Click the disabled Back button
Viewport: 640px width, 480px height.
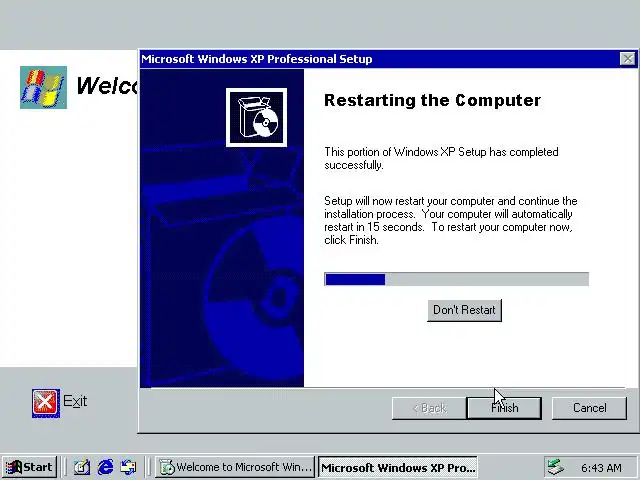(x=429, y=408)
